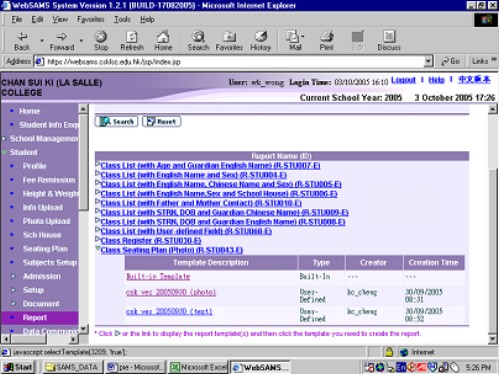The height and width of the screenshot is (375, 500).
Task: Click the Search button in report page
Action: tap(117, 122)
